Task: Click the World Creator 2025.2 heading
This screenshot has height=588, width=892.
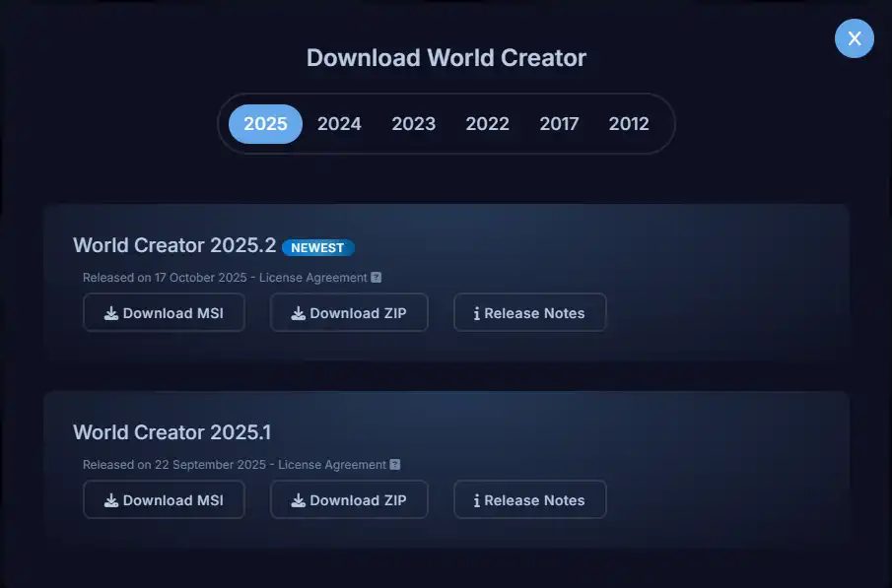Action: (x=174, y=245)
